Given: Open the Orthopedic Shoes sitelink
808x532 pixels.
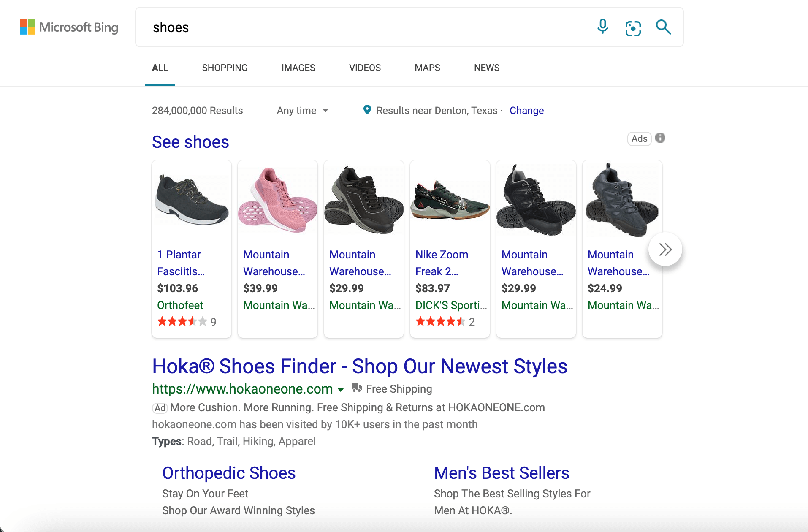Looking at the screenshot, I should click(229, 473).
